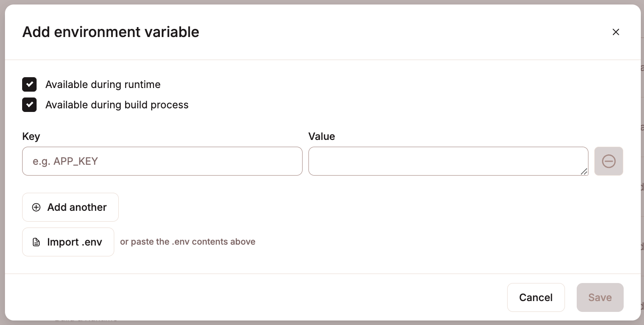Screen dimensions: 644x325
Task: Click the plus icon on Add another
Action: coord(36,207)
